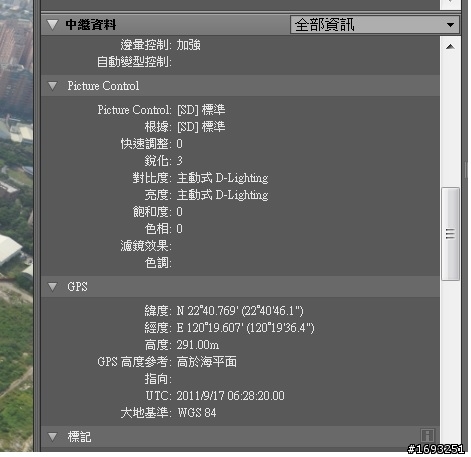Select the 快速調整 value 0
The height and width of the screenshot is (457, 471).
tap(180, 144)
